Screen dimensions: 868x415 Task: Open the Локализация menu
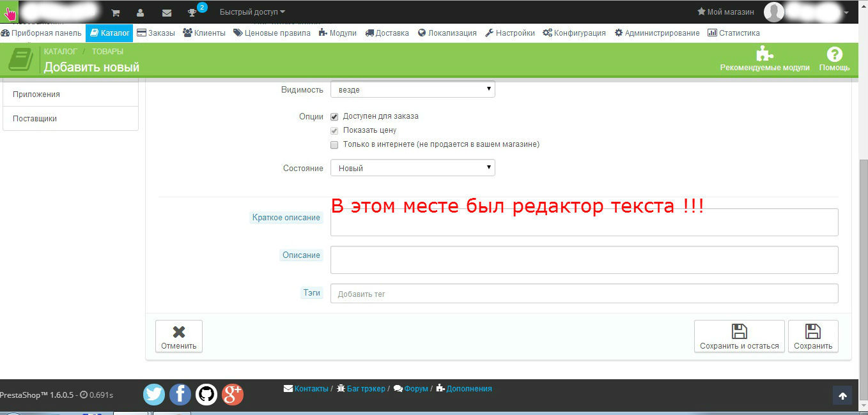447,33
